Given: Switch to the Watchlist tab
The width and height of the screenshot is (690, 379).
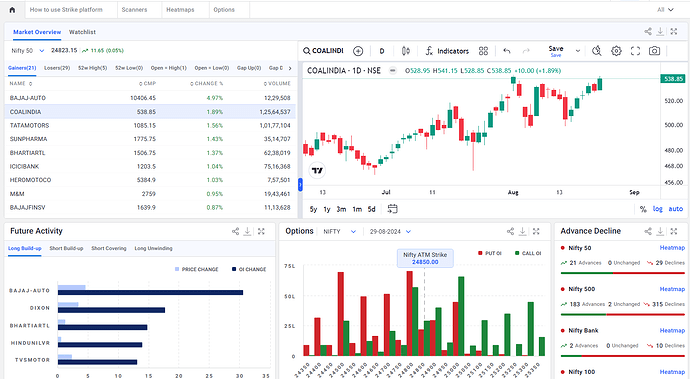Looking at the screenshot, I should pos(82,32).
